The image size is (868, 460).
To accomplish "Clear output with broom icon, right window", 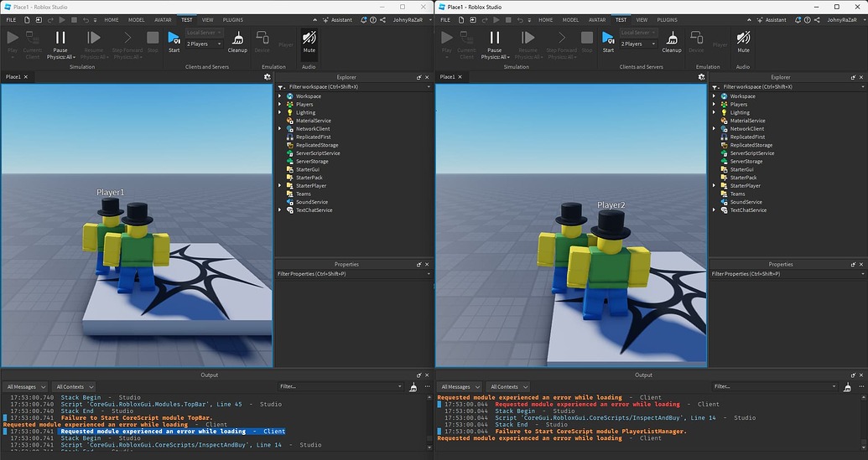I will coord(846,387).
